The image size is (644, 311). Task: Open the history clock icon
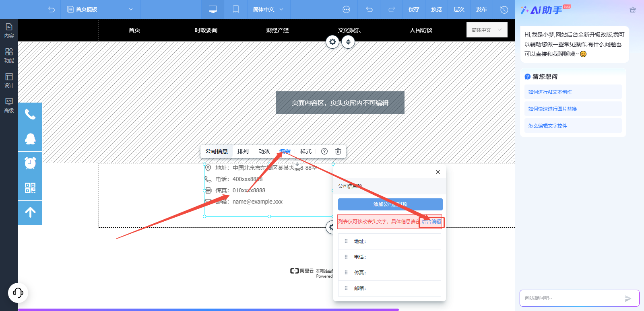pyautogui.click(x=504, y=9)
